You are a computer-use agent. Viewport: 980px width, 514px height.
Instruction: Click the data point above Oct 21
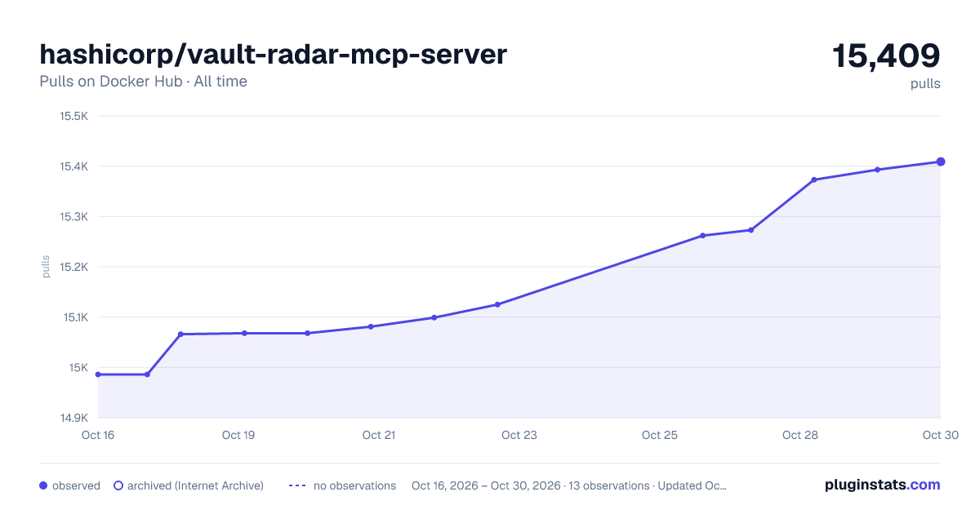pyautogui.click(x=371, y=326)
